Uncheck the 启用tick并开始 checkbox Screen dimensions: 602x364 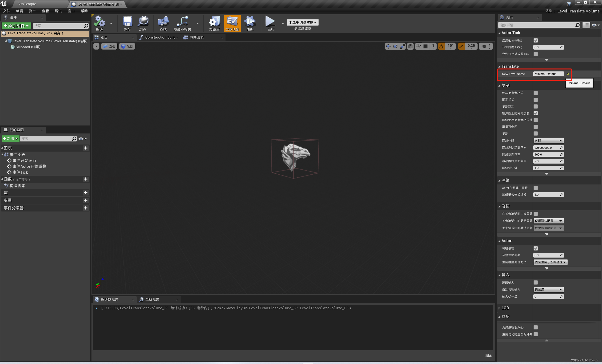(535, 40)
